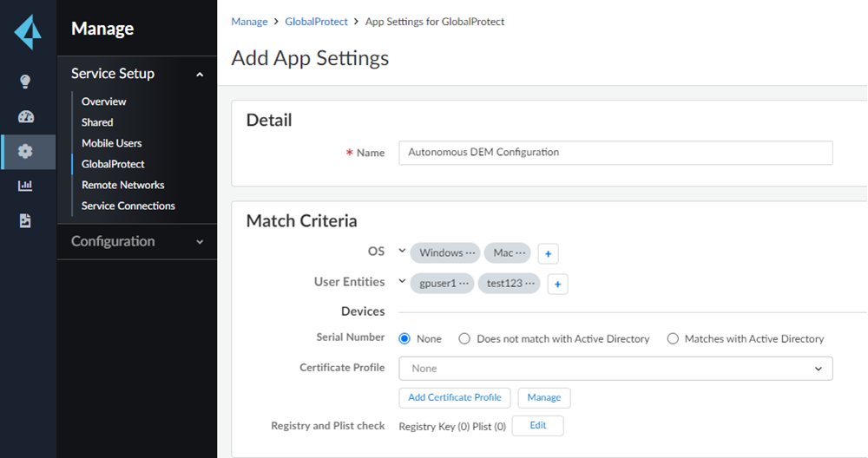The image size is (868, 458).
Task: Open the dashboard gauge icon in sidebar
Action: pos(25,117)
